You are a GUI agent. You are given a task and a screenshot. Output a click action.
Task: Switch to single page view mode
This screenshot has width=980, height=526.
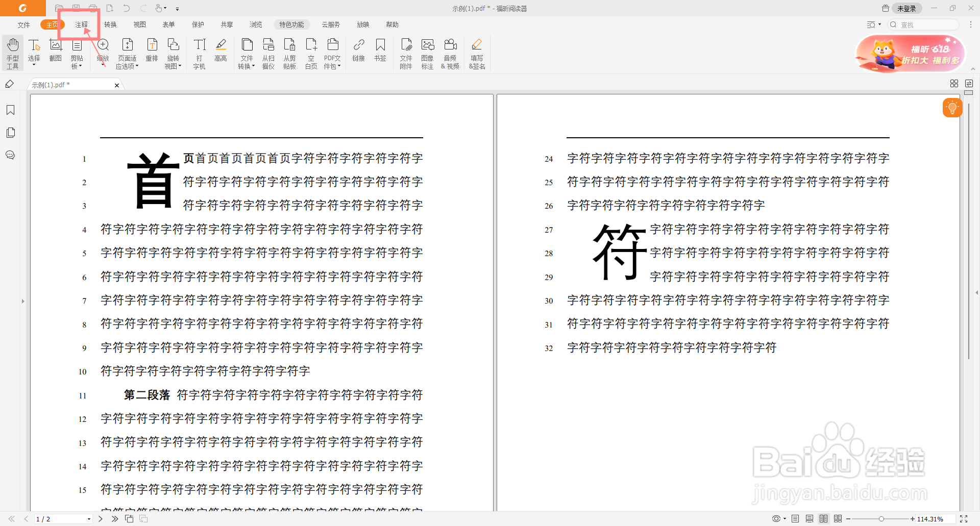click(x=795, y=519)
